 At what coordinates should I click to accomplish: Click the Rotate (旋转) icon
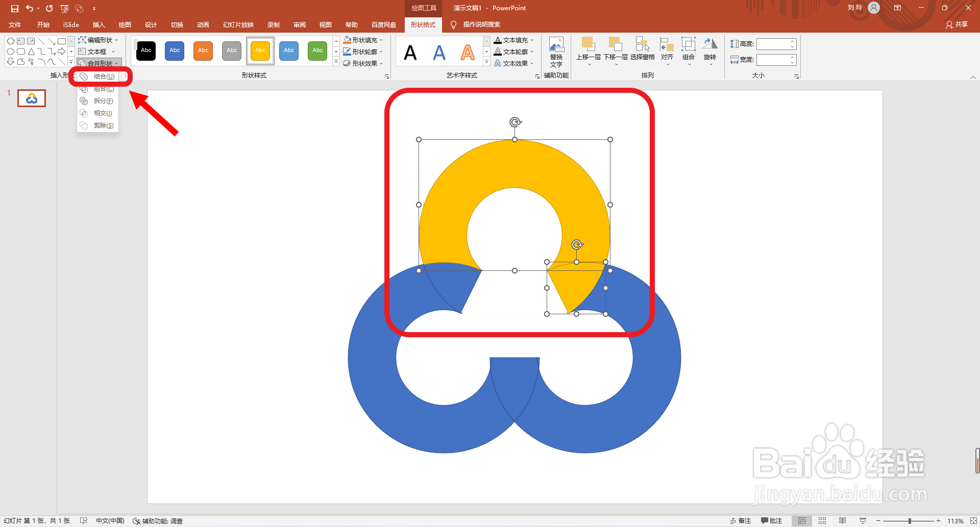[710, 44]
